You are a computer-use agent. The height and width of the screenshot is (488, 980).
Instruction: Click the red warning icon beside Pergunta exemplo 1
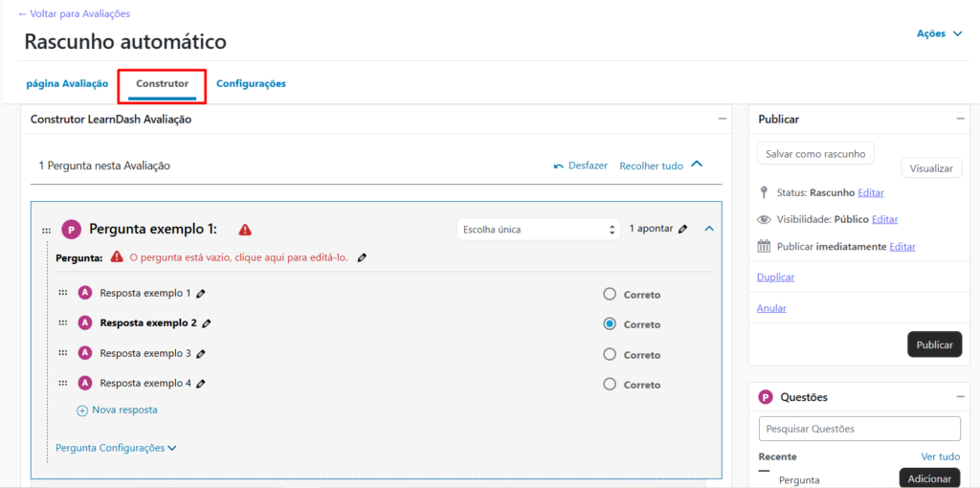click(245, 230)
